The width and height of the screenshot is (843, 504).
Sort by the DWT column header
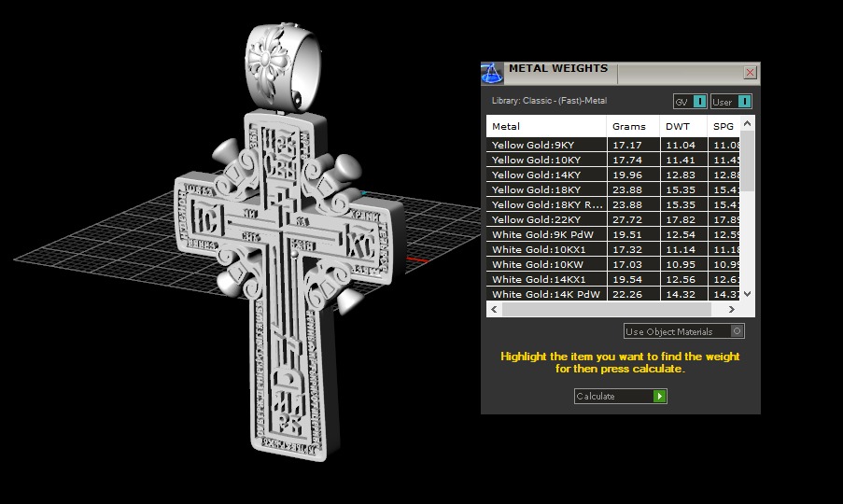pyautogui.click(x=683, y=126)
